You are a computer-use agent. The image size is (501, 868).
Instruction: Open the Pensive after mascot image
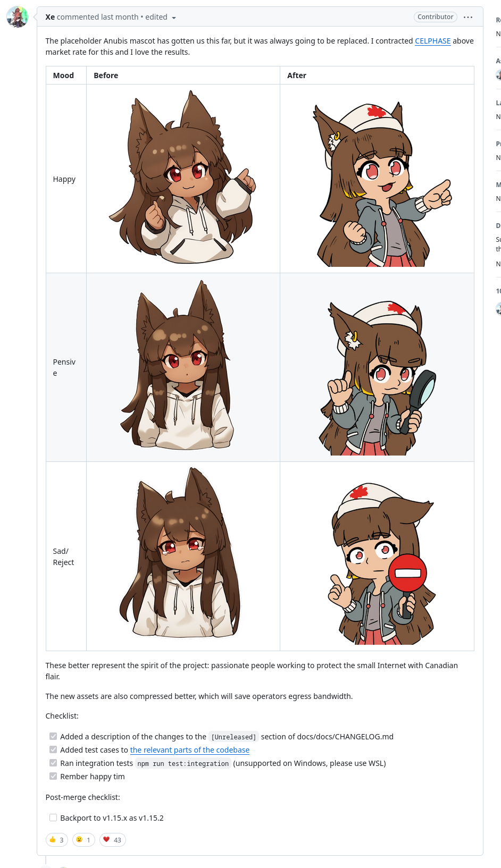378,378
